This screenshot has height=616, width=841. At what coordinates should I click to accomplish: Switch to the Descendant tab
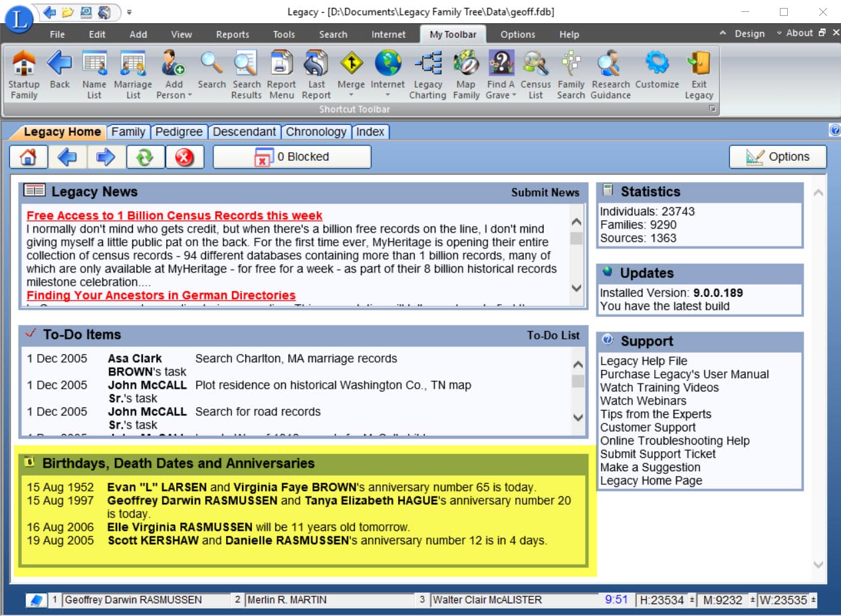[244, 132]
